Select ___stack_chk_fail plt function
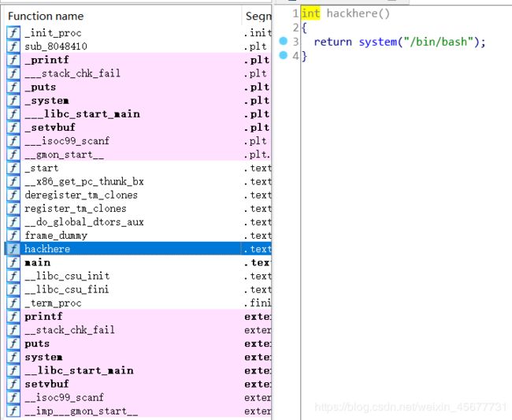Viewport: 512px width, 420px height. coord(139,73)
